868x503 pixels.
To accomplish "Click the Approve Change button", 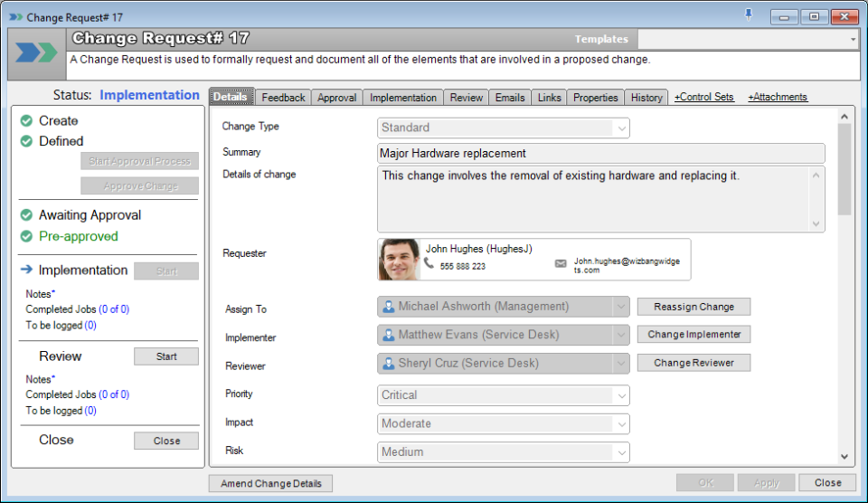I will 139,186.
